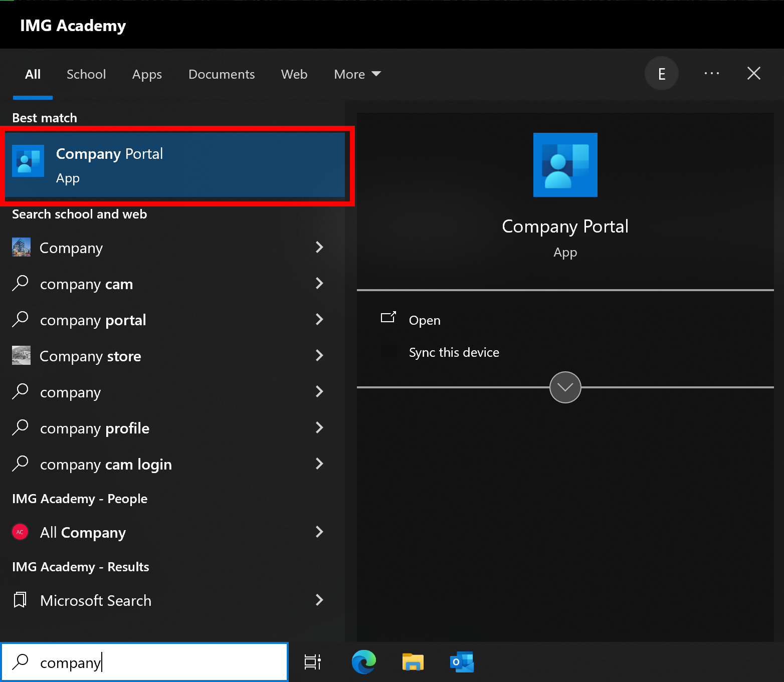Click magnifier icon beside company profile
The width and height of the screenshot is (784, 682).
[20, 427]
